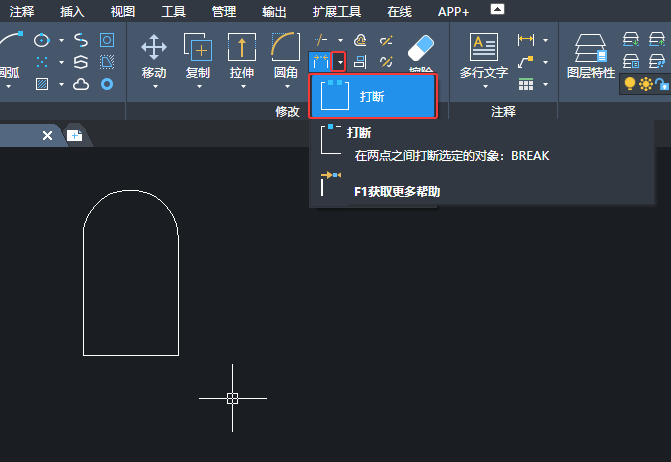Click the Offset icon next to Trim dropdown
Viewport: 671px width, 462px height.
360,40
